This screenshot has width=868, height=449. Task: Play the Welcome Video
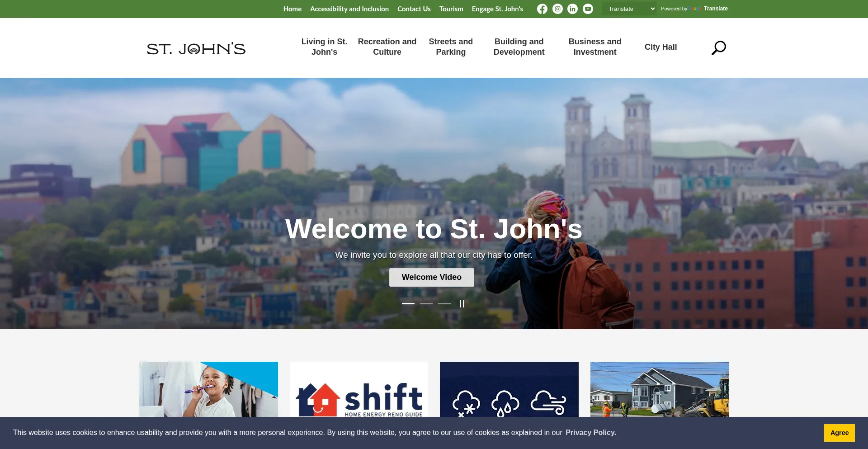point(432,277)
